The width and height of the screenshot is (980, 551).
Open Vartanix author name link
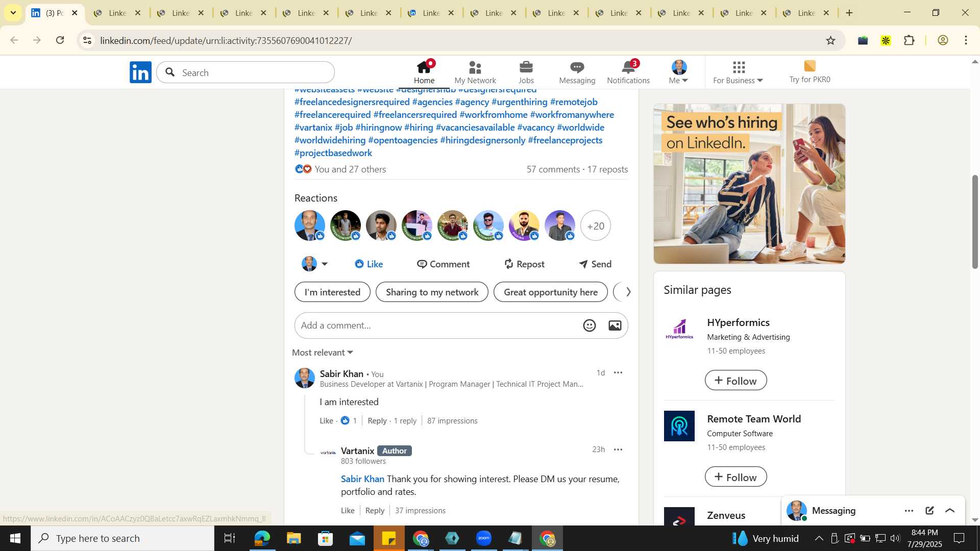(x=357, y=450)
